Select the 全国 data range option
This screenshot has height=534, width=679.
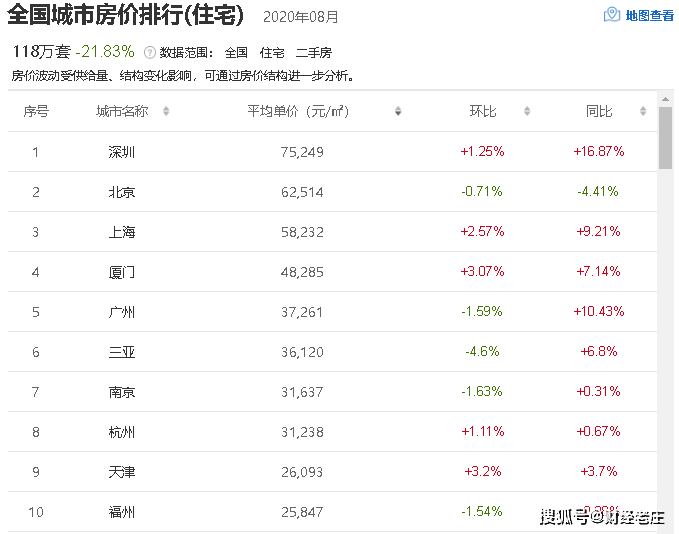[236, 52]
